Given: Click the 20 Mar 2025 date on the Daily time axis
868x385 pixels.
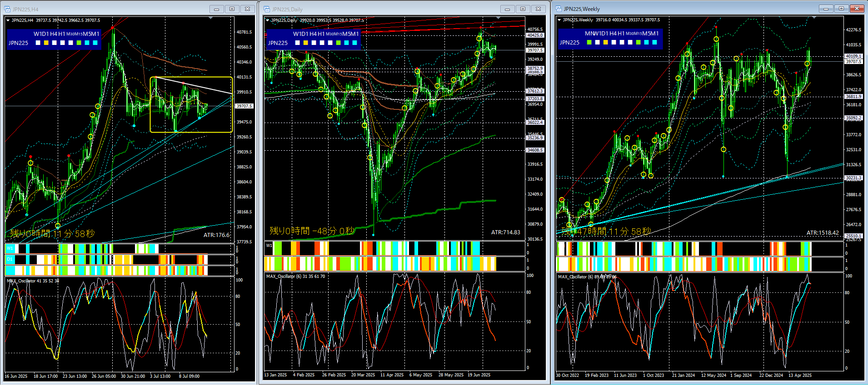Looking at the screenshot, I should pos(363,375).
